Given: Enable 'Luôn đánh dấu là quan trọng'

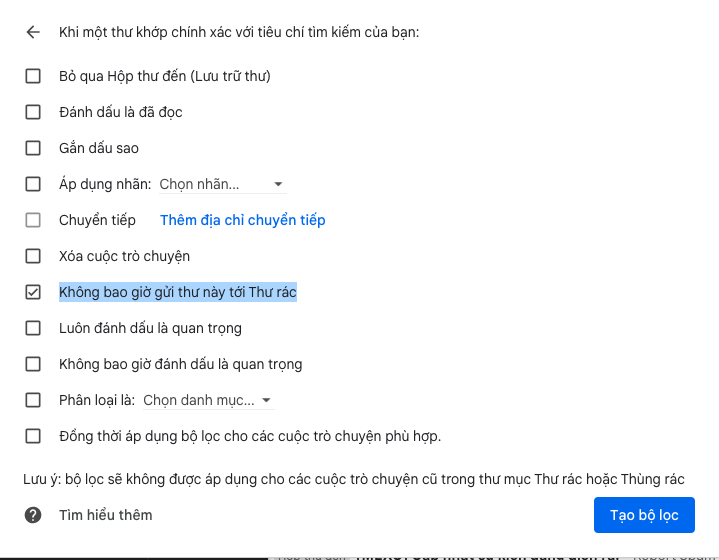Looking at the screenshot, I should click(x=33, y=328).
